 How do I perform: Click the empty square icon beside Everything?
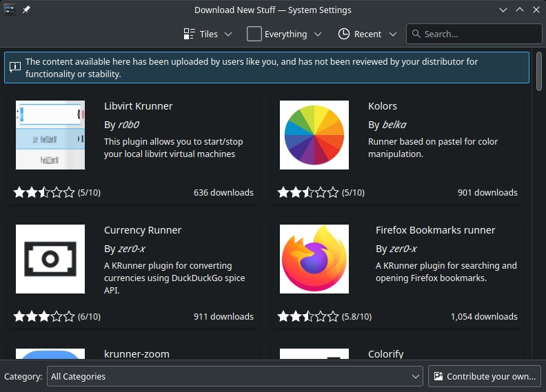[254, 34]
